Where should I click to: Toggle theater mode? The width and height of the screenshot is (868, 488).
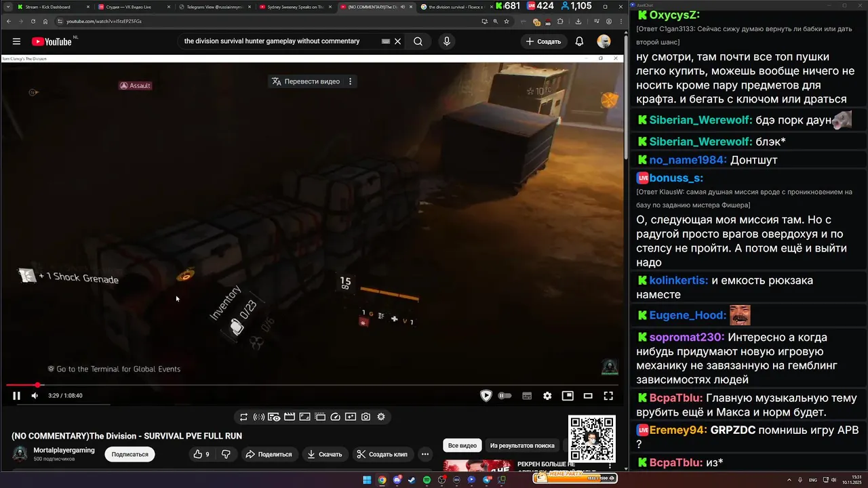tap(588, 396)
